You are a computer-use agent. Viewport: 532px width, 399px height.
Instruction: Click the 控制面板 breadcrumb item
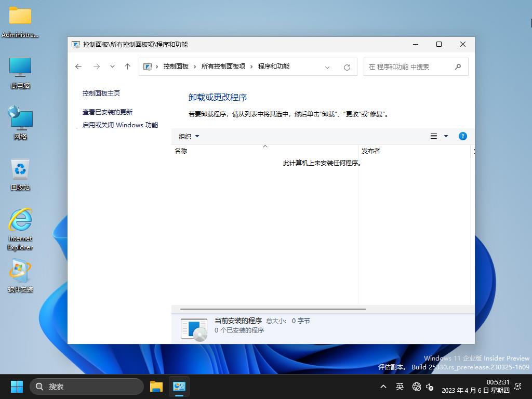click(x=176, y=66)
